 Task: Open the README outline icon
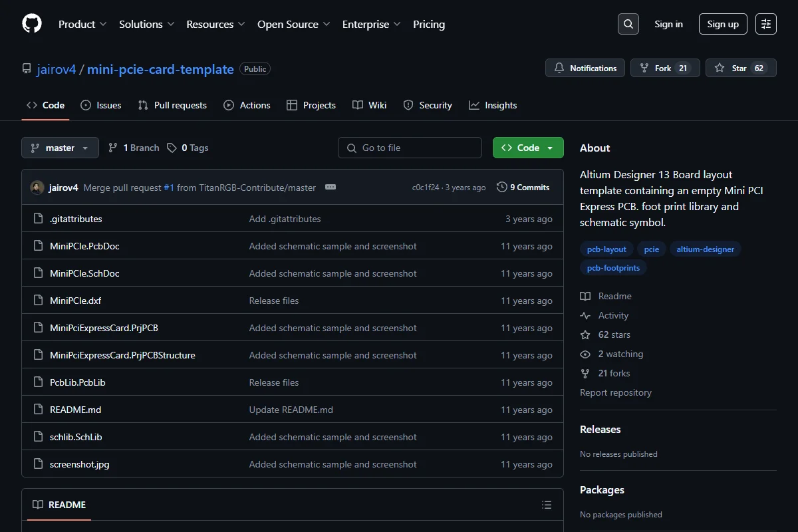(547, 505)
